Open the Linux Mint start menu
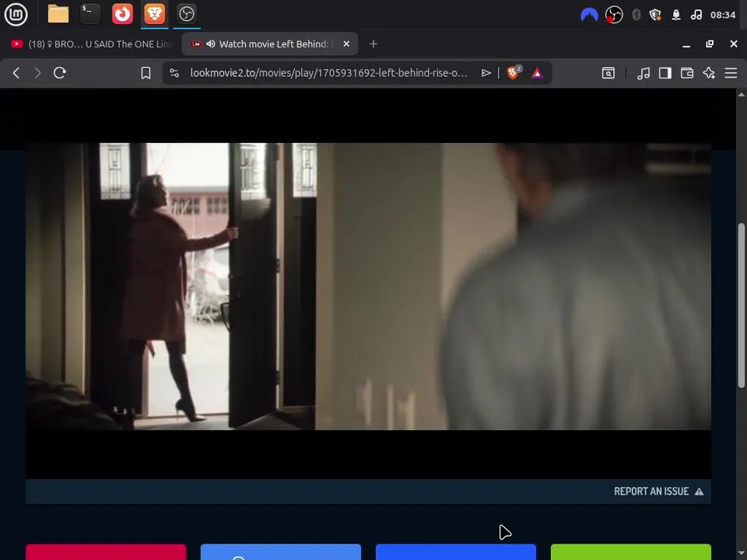Screen dimensions: 747x560 click(16, 14)
